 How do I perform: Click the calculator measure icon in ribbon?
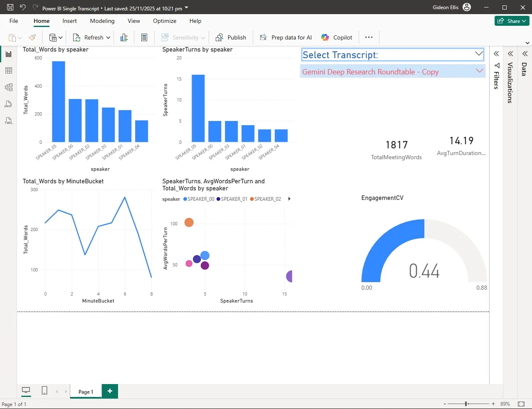click(x=144, y=37)
